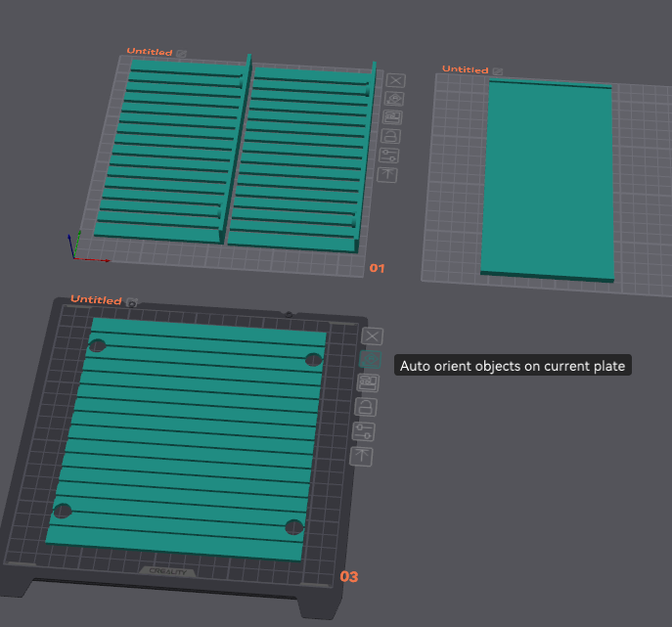
Task: Select the left slatted model on plate 01
Action: [x=171, y=150]
